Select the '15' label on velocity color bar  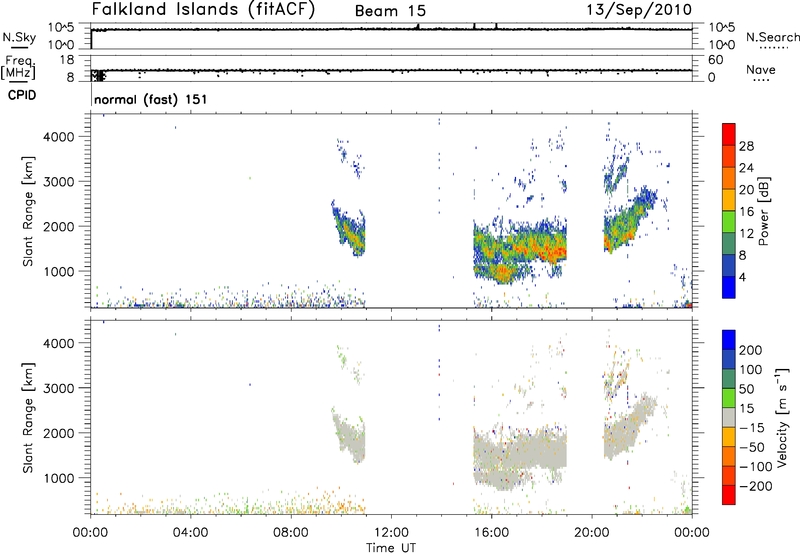[x=746, y=408]
